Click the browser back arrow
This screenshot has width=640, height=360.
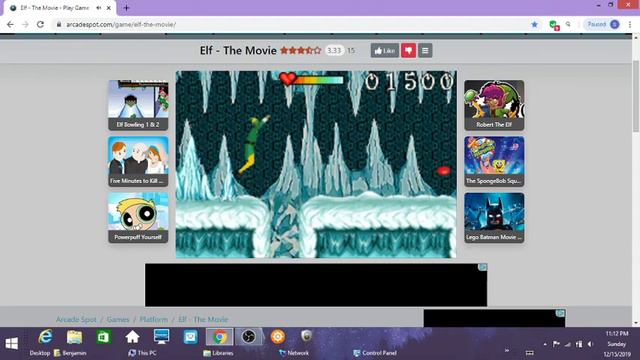tap(10, 24)
